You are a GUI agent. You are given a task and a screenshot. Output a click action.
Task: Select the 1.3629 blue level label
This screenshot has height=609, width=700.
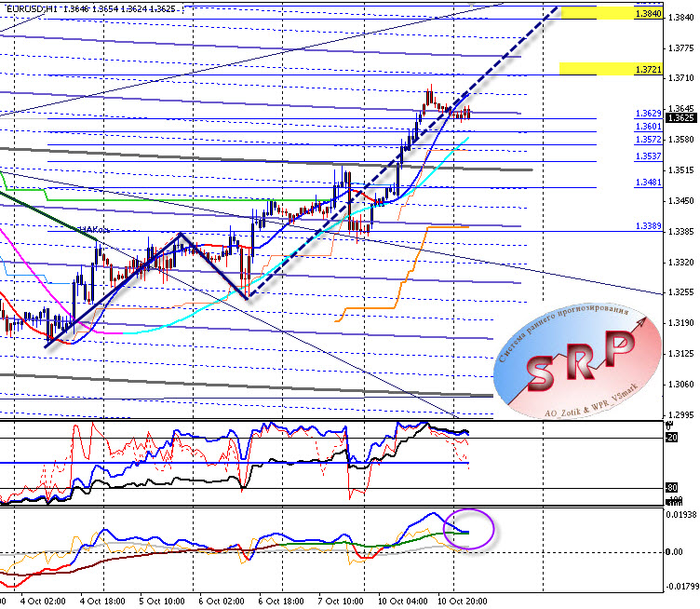[x=648, y=113]
